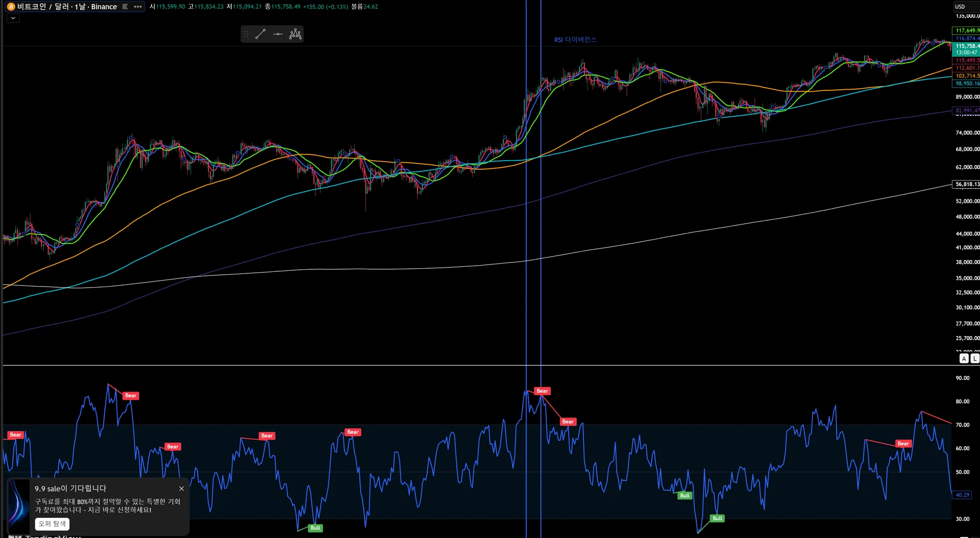Click the current price 115,758 axis label

click(967, 46)
